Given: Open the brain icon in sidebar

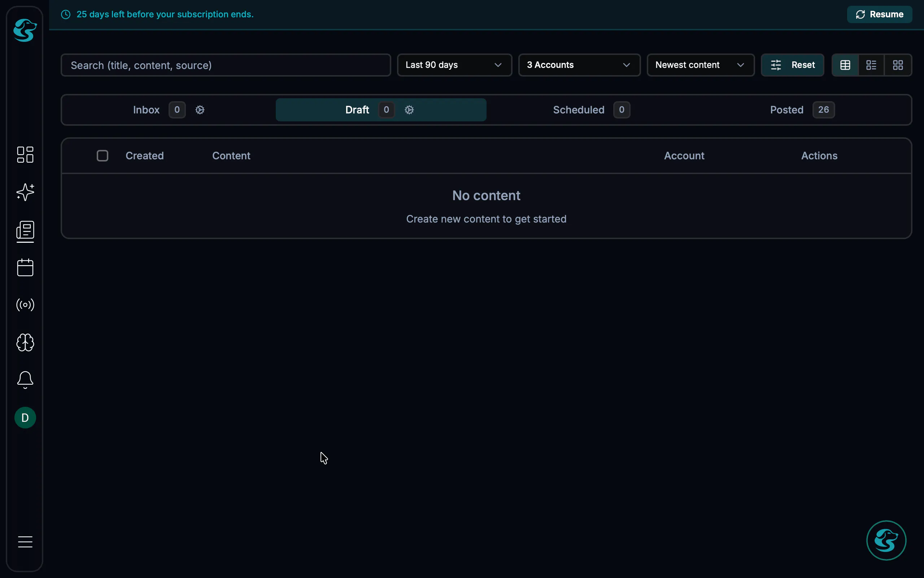Looking at the screenshot, I should [25, 342].
